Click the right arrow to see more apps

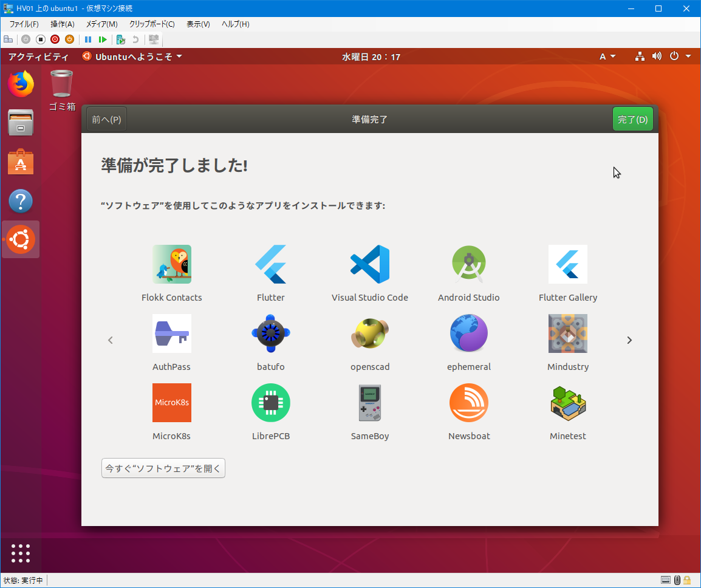(629, 340)
